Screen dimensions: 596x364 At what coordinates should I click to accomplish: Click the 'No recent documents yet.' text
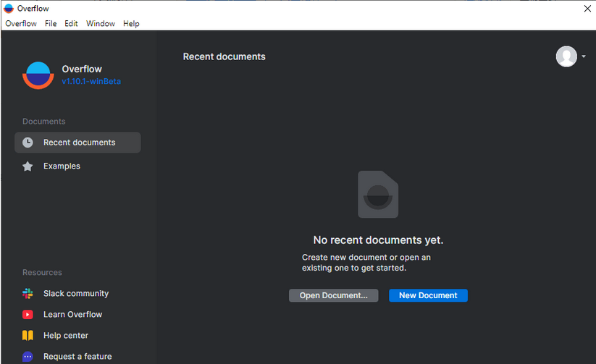click(x=378, y=240)
